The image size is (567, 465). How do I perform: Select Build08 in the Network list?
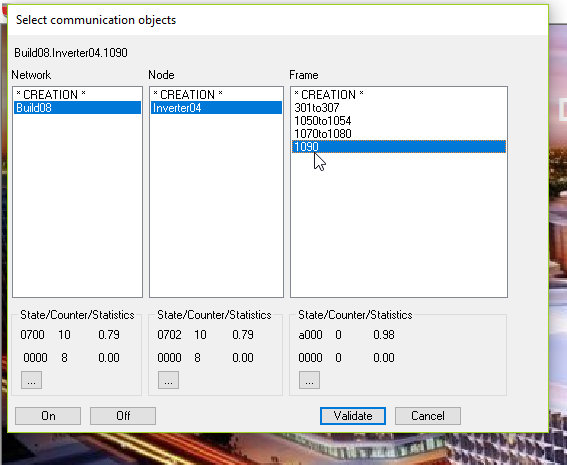(x=77, y=108)
